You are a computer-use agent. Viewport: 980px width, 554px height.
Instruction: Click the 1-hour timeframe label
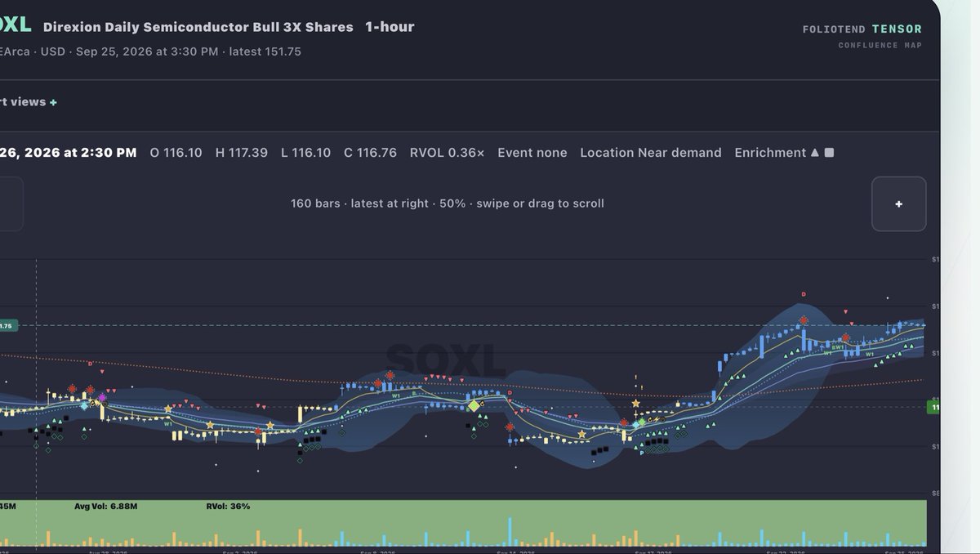390,27
